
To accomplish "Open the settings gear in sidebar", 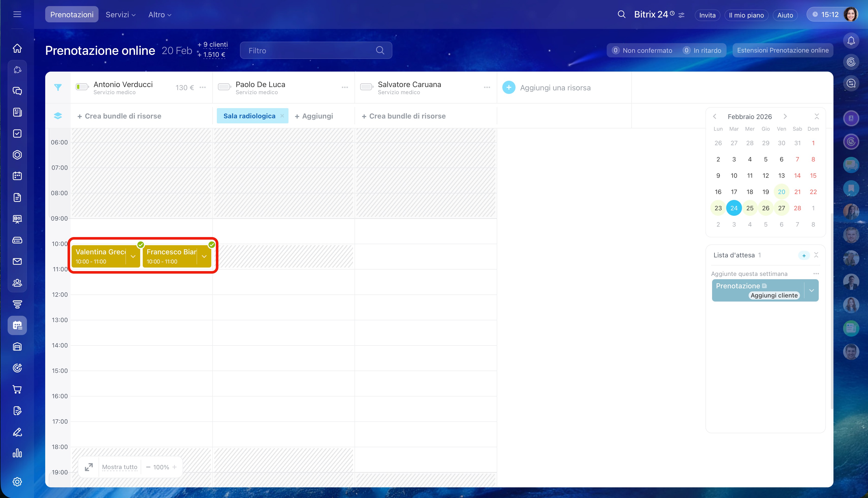I will (17, 482).
